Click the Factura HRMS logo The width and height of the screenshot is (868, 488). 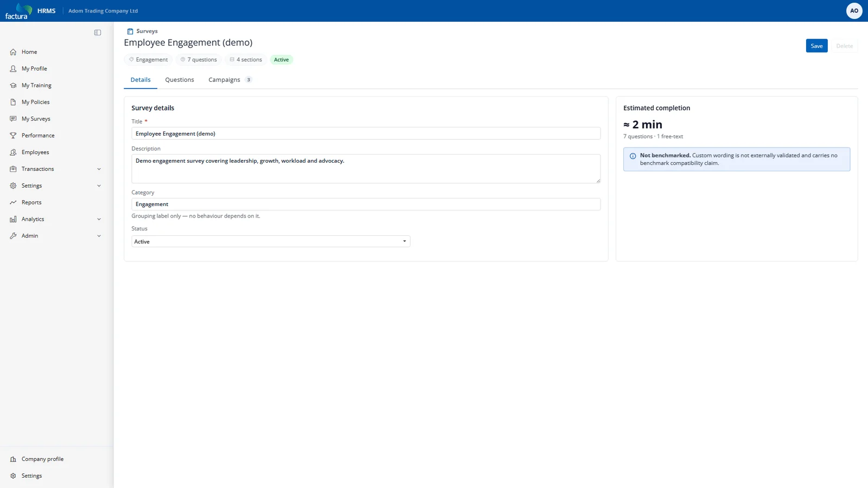pos(30,11)
